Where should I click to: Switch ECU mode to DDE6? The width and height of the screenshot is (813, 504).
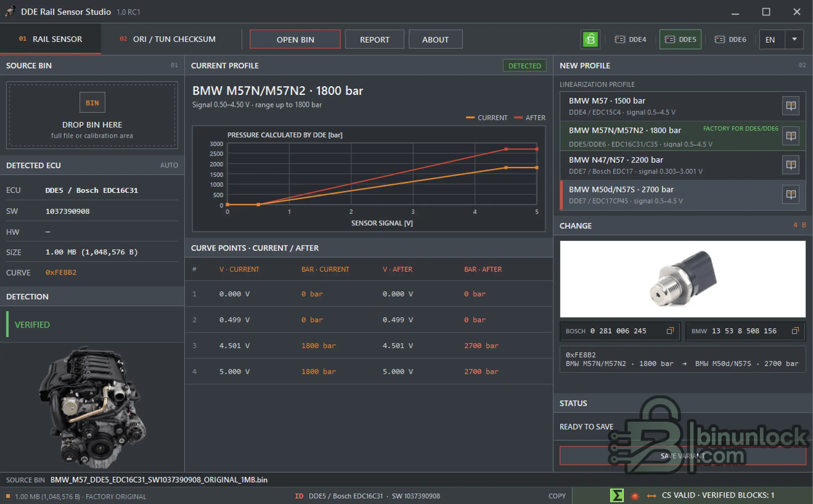pyautogui.click(x=730, y=39)
